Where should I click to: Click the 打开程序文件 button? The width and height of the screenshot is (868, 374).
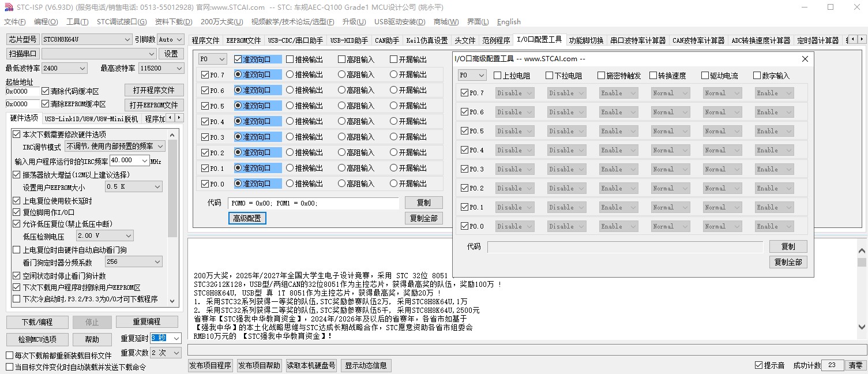coord(154,90)
